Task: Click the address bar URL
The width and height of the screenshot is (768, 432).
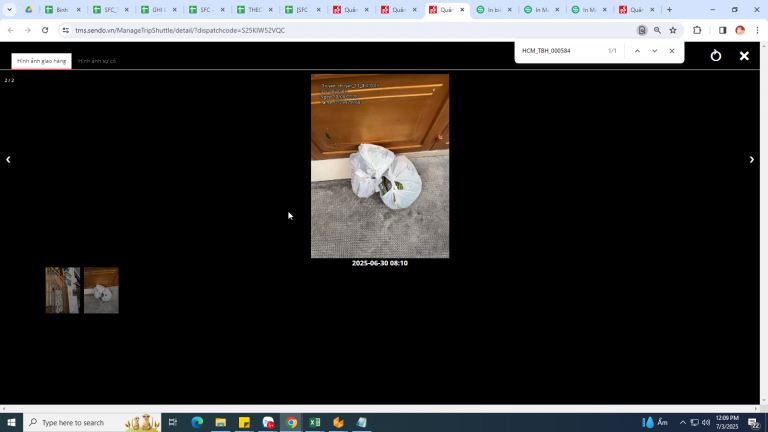Action: click(x=180, y=30)
